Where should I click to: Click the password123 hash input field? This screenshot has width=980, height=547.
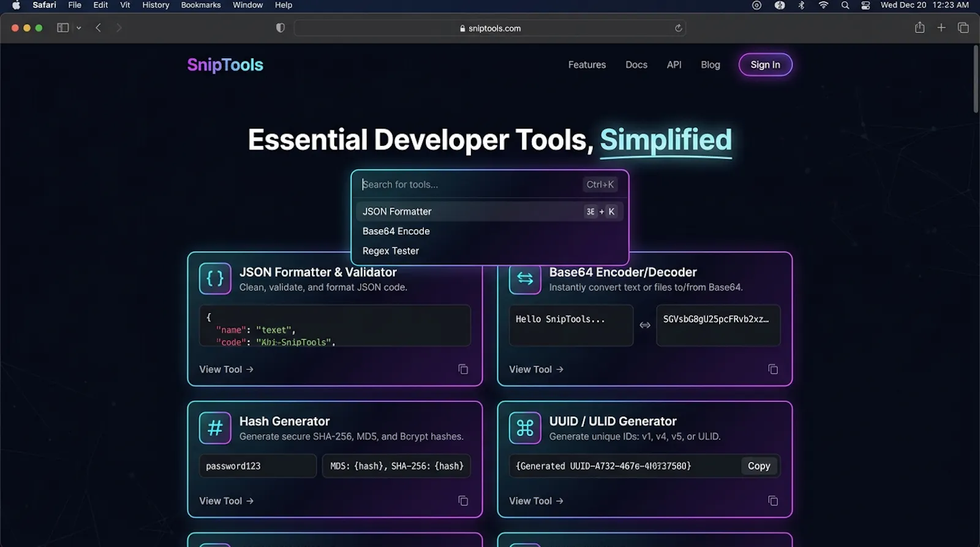(258, 466)
